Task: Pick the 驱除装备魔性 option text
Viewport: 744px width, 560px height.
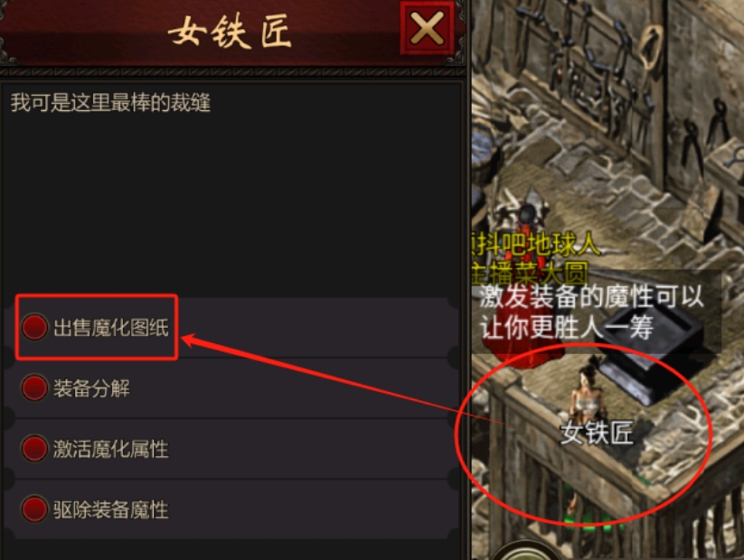Action: coord(111,509)
